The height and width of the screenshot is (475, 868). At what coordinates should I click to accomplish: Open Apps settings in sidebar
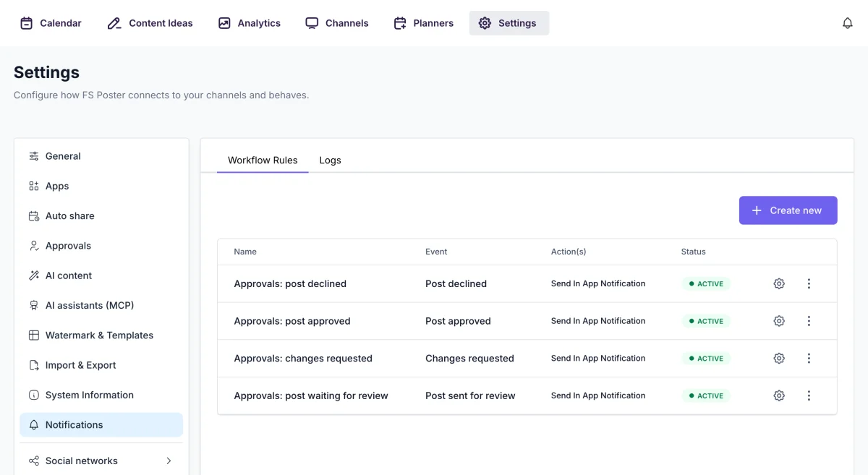(101, 186)
